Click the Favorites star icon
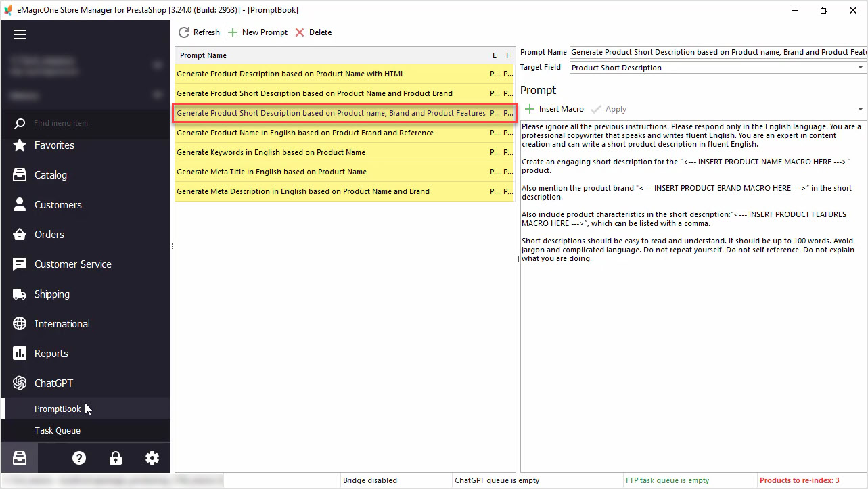This screenshot has width=868, height=489. 20,145
